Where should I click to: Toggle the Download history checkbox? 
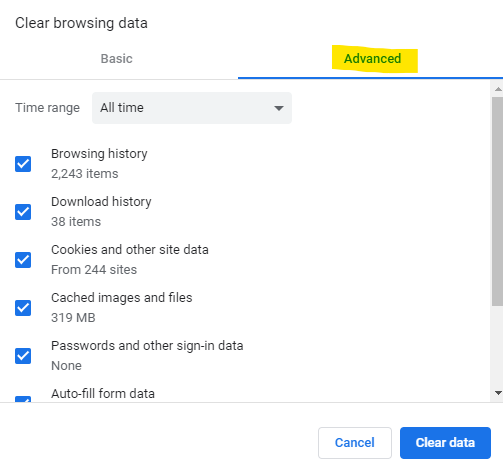click(x=23, y=212)
